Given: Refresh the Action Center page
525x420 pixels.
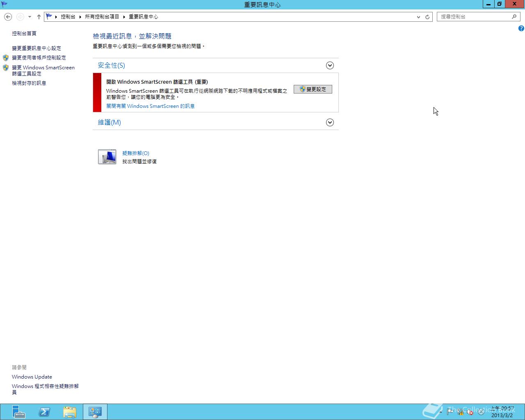Looking at the screenshot, I should tap(427, 17).
